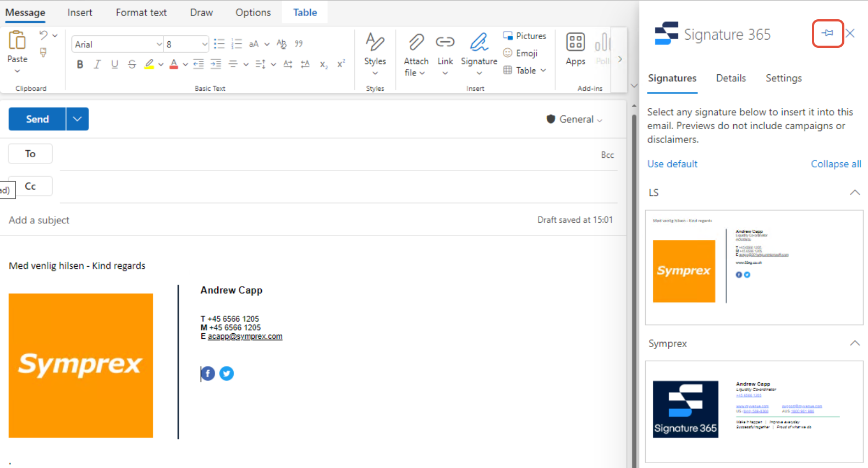Click the To recipients button

tap(30, 154)
